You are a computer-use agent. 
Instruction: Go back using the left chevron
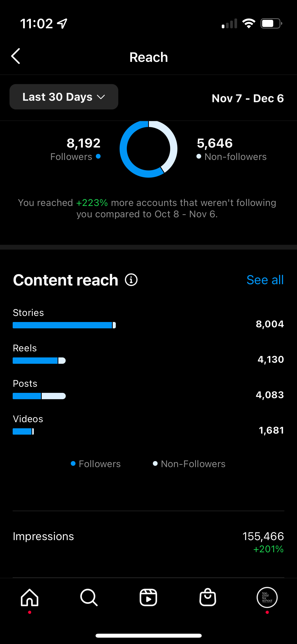[x=16, y=56]
